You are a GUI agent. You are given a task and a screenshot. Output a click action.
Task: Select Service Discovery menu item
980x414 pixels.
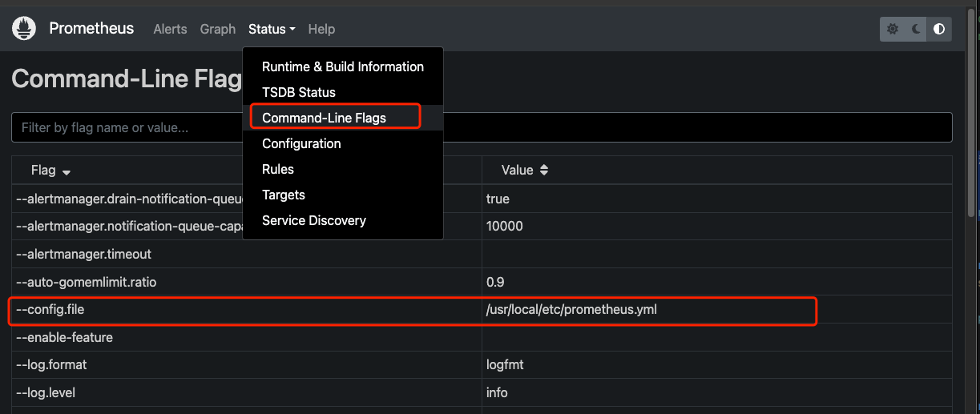pyautogui.click(x=313, y=220)
